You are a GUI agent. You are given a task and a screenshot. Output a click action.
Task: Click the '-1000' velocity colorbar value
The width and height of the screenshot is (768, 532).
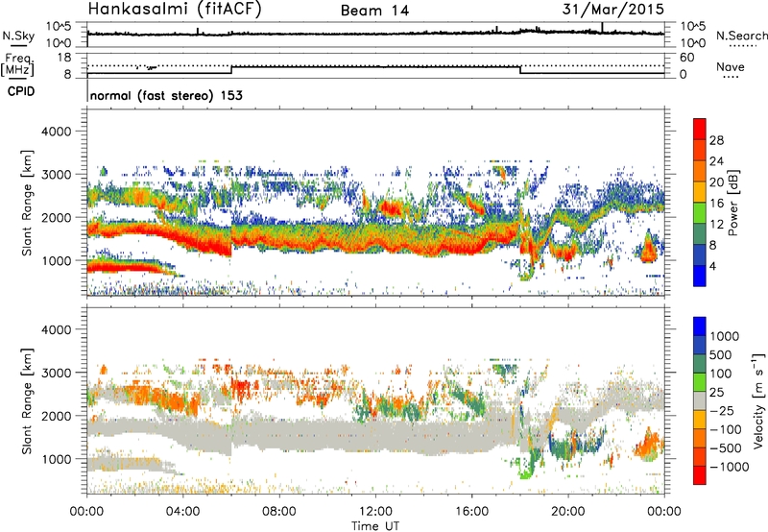pos(730,467)
